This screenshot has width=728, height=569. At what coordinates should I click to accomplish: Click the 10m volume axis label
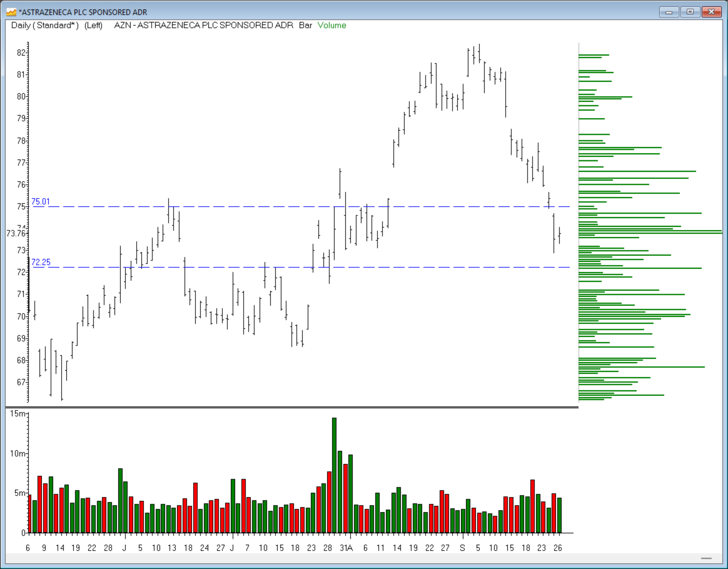(18, 454)
